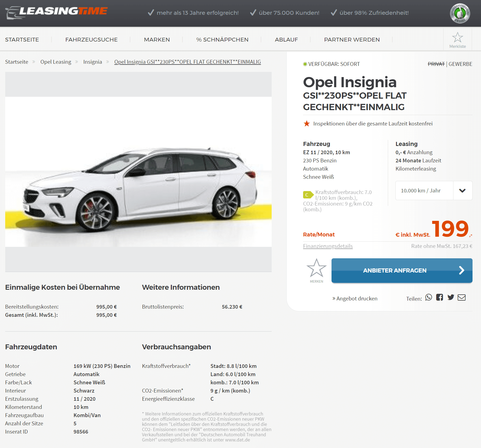Click the Opel Insignia heading
This screenshot has width=481, height=448.
coord(350,82)
